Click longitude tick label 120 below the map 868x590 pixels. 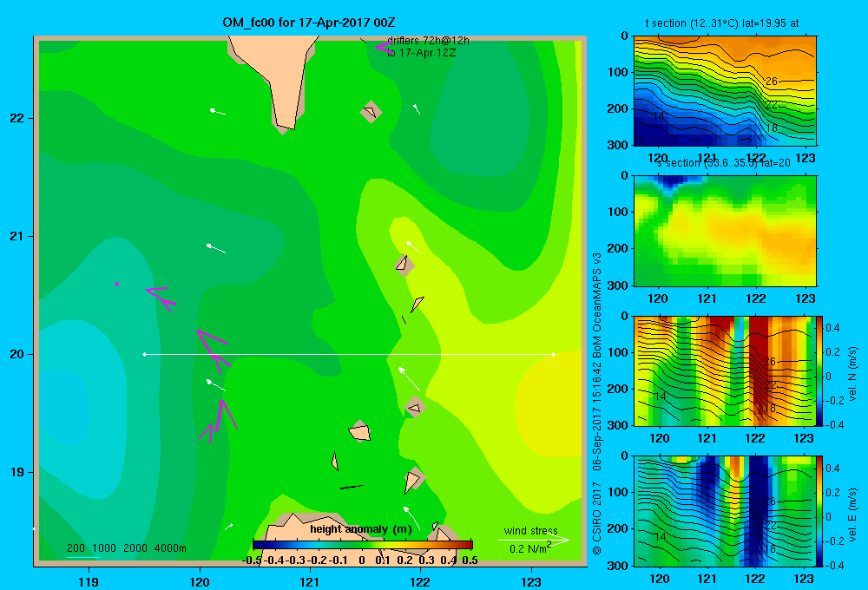click(x=200, y=581)
